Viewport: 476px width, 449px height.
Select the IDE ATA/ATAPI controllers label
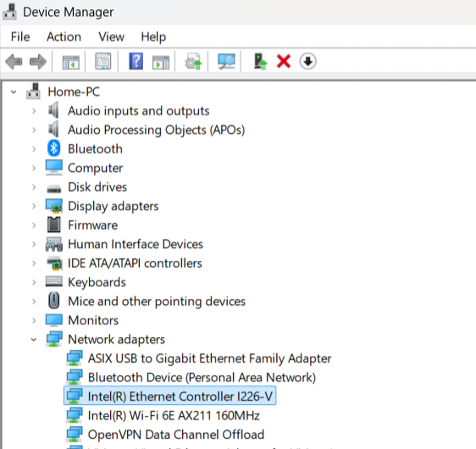[135, 263]
